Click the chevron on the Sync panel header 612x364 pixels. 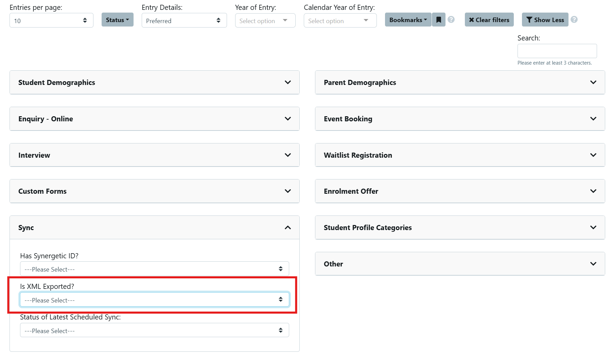(x=288, y=227)
